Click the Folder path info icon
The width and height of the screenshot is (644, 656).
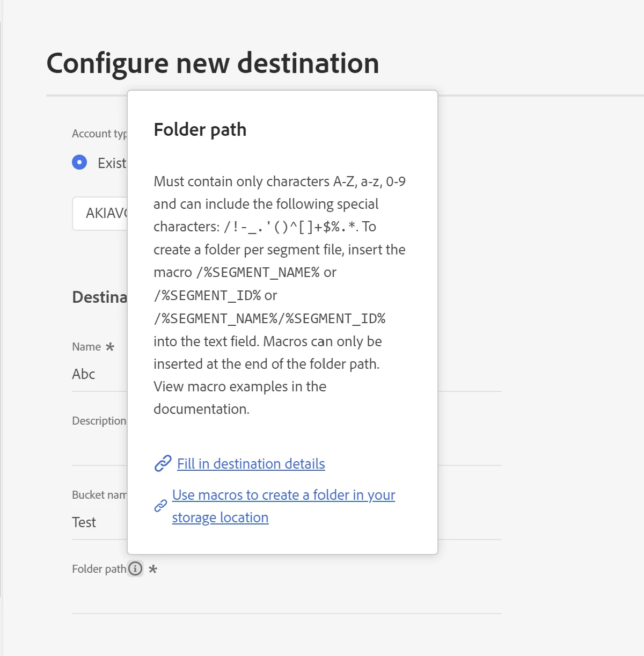tap(135, 568)
